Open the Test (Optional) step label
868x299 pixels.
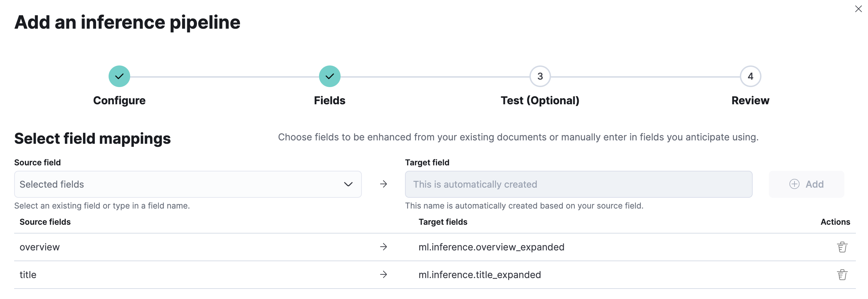pyautogui.click(x=540, y=101)
